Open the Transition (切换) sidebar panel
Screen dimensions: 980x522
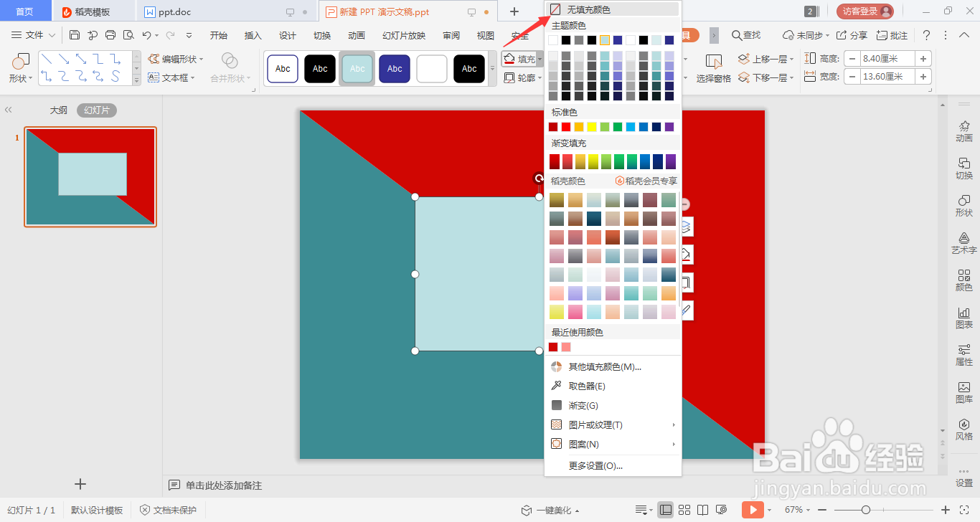(964, 168)
